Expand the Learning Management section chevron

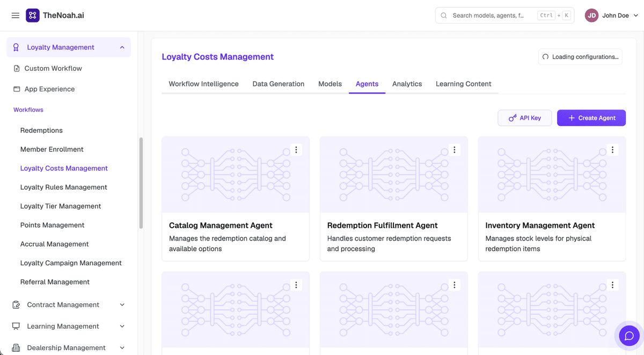click(122, 326)
